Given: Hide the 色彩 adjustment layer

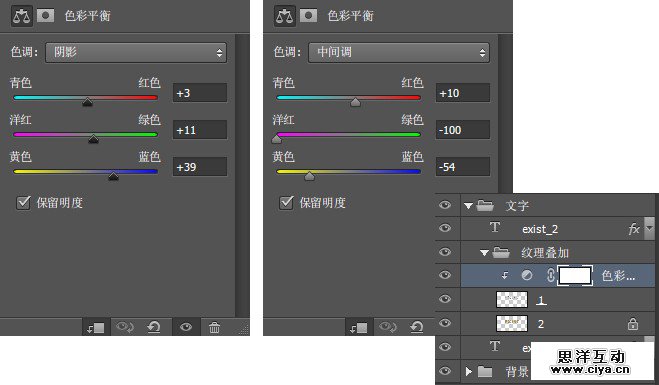Looking at the screenshot, I should [445, 275].
